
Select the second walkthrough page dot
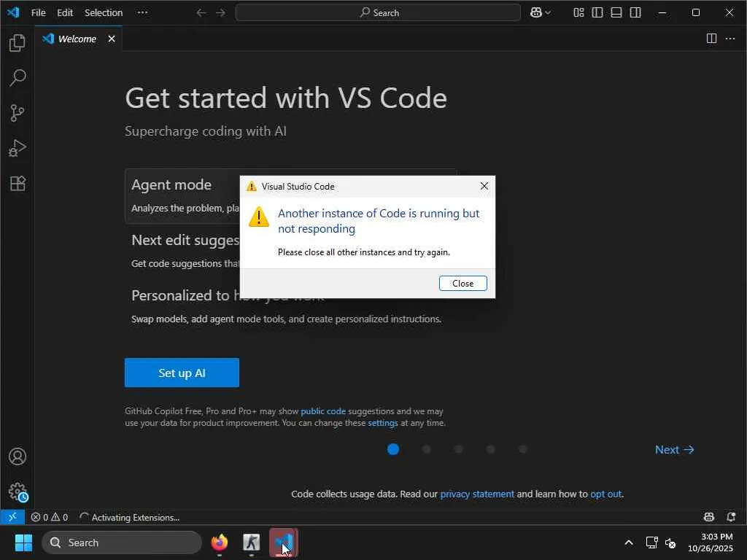pos(426,449)
